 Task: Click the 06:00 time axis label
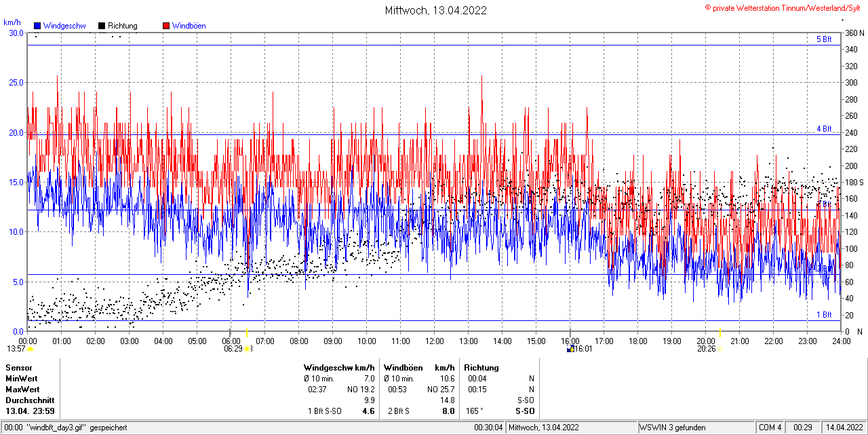(x=231, y=341)
